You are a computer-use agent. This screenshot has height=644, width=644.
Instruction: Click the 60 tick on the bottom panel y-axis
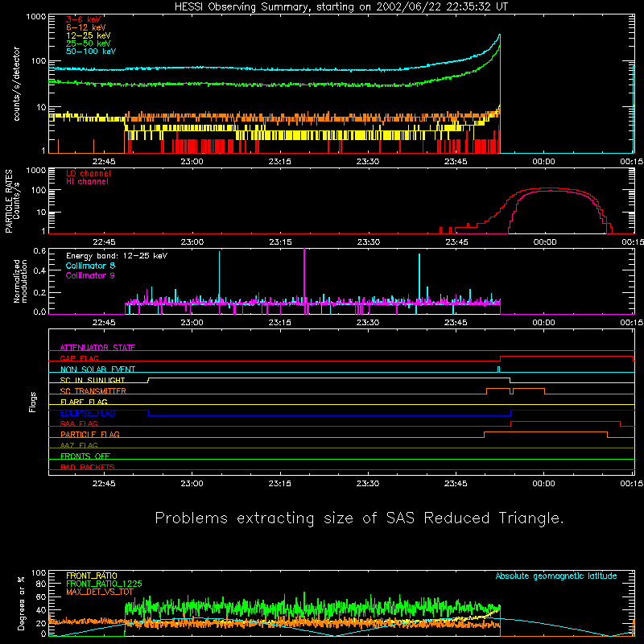tap(41, 597)
